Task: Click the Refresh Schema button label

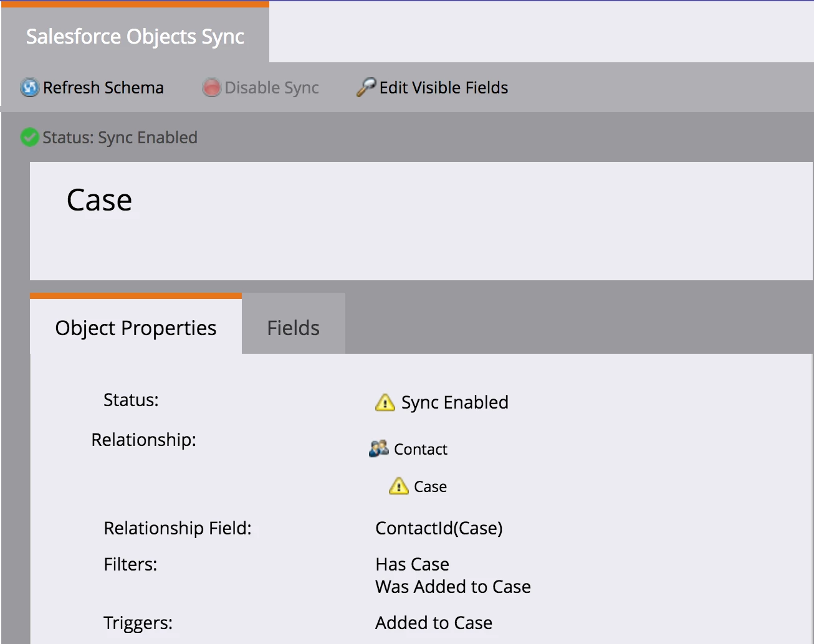Action: click(103, 88)
